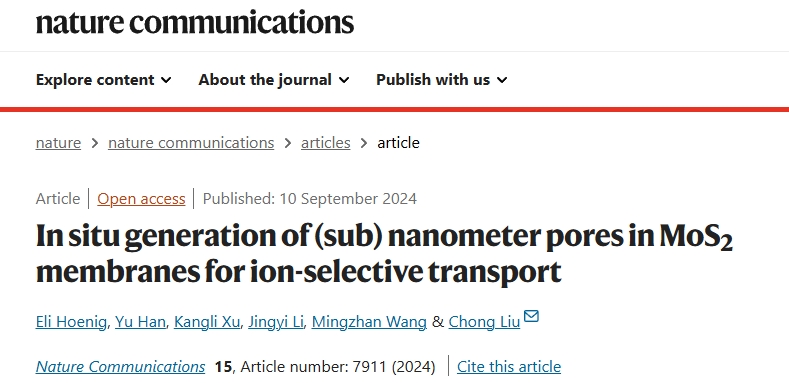
Task: Open the Explore content menu
Action: pyautogui.click(x=104, y=80)
